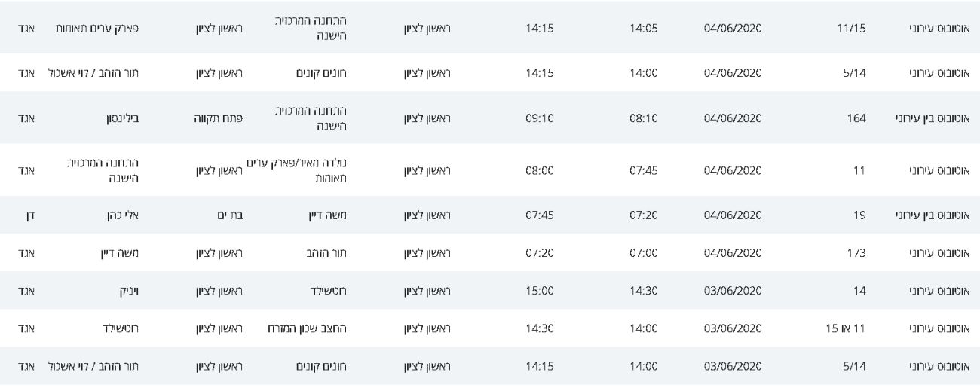Click the דן operator cell
980x391 pixels.
(31, 215)
